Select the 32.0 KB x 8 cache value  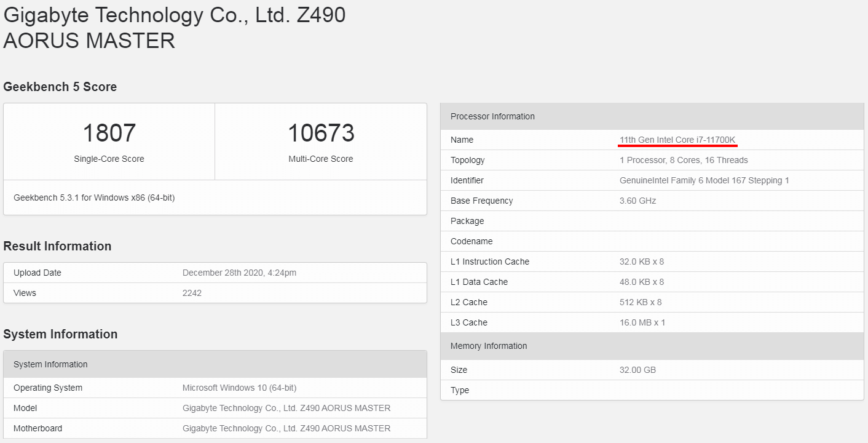pos(642,261)
